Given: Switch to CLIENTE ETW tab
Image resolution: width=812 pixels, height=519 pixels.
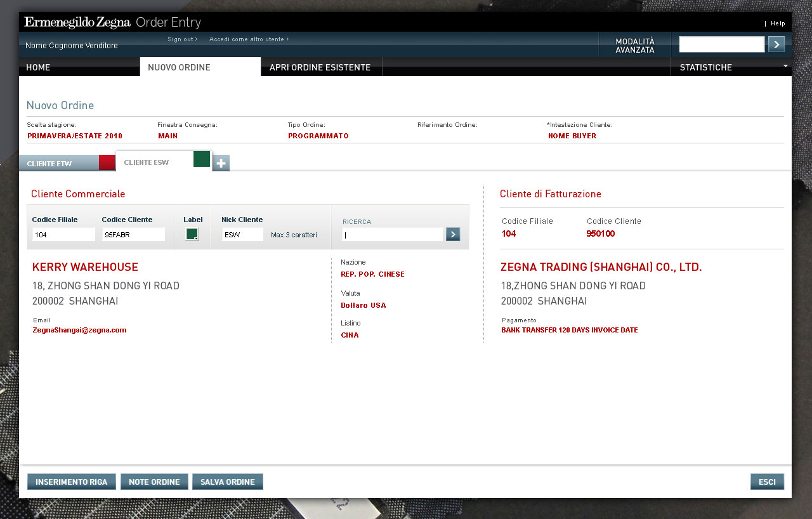Looking at the screenshot, I should [x=59, y=163].
